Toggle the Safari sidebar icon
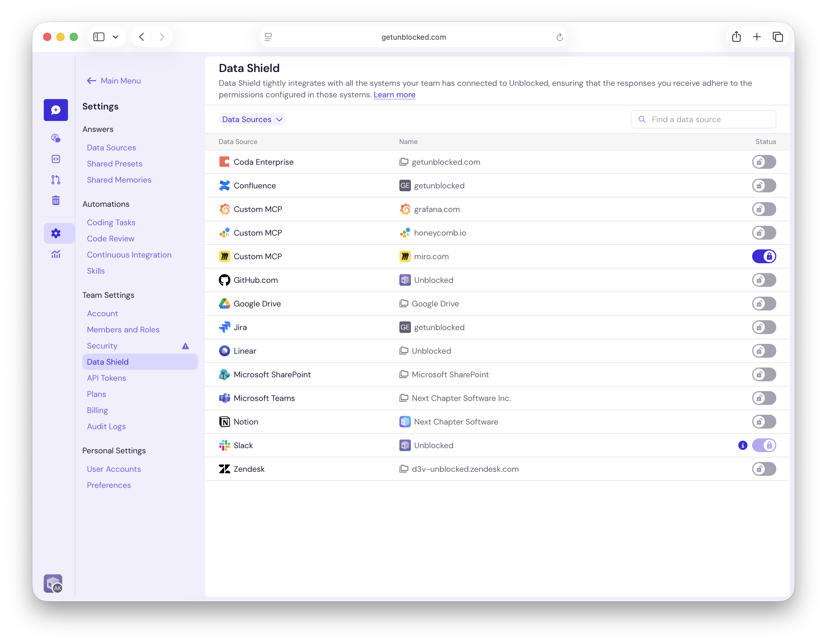 pyautogui.click(x=99, y=37)
